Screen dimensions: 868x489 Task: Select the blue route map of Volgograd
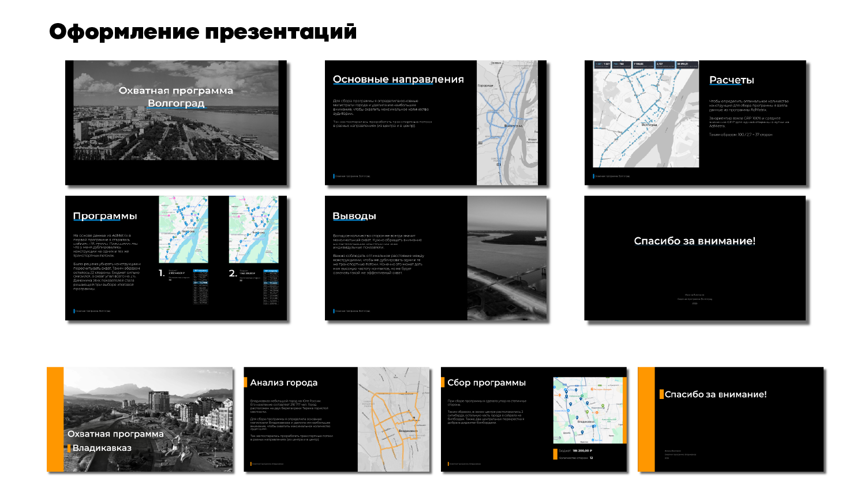507,122
